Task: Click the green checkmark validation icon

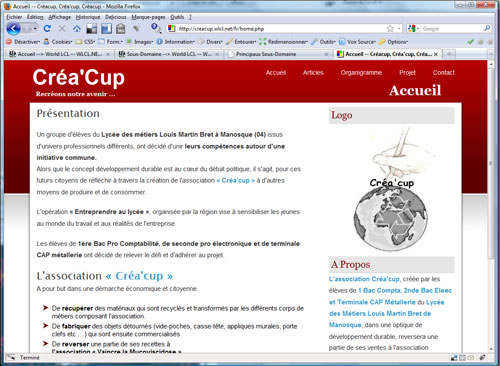Action: click(471, 42)
